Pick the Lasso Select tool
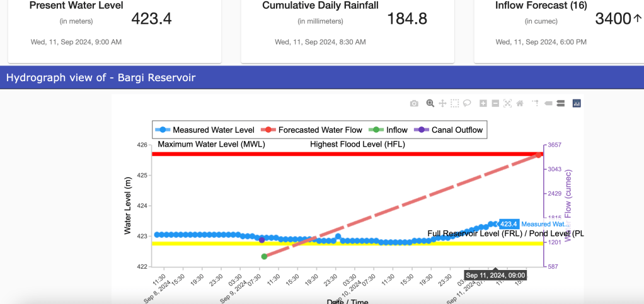Viewport: 644px width, 304px height. point(467,103)
